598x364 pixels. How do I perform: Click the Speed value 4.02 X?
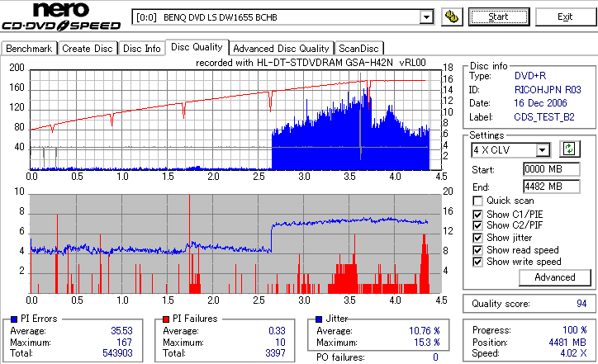click(x=573, y=353)
